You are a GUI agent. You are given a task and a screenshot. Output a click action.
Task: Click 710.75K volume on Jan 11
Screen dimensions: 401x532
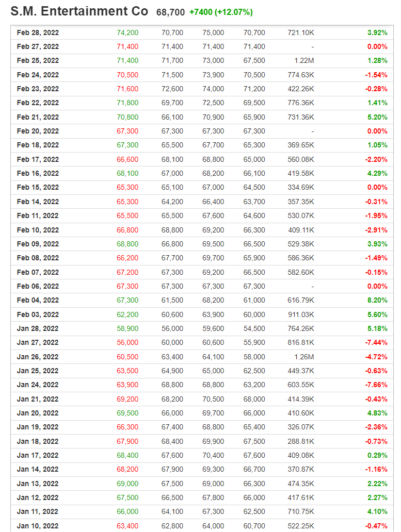301,511
